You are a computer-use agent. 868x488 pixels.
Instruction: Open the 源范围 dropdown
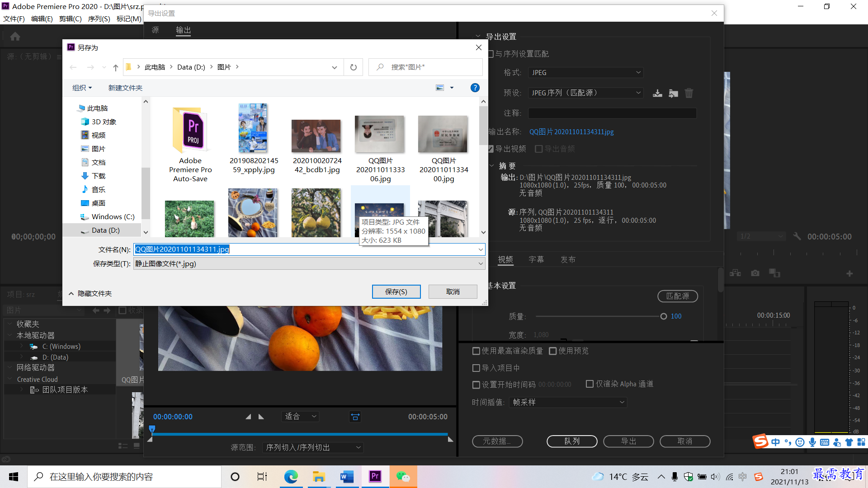tap(313, 447)
